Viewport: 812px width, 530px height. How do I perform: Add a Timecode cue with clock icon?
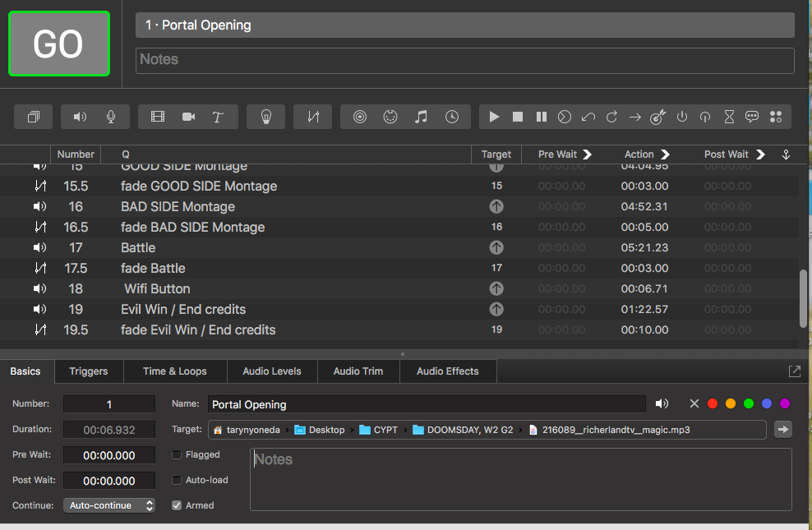click(x=452, y=117)
